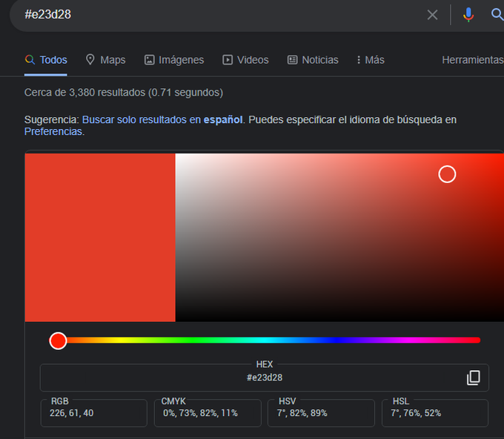Image resolution: width=504 pixels, height=439 pixels.
Task: Click the solid red color preview swatch
Action: coord(100,237)
